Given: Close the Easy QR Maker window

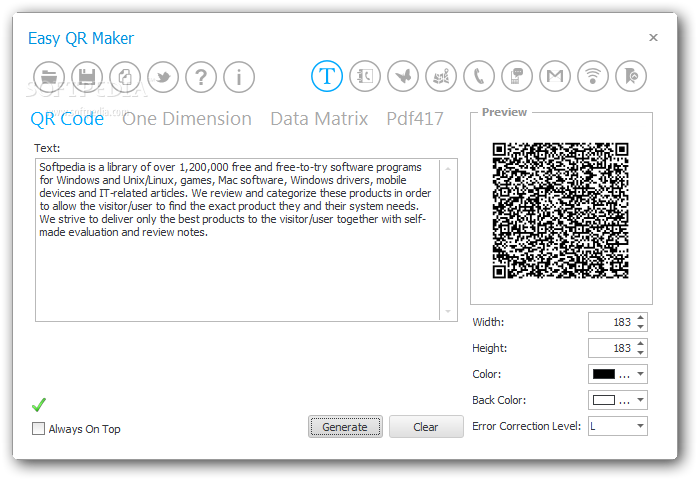Looking at the screenshot, I should [x=653, y=37].
